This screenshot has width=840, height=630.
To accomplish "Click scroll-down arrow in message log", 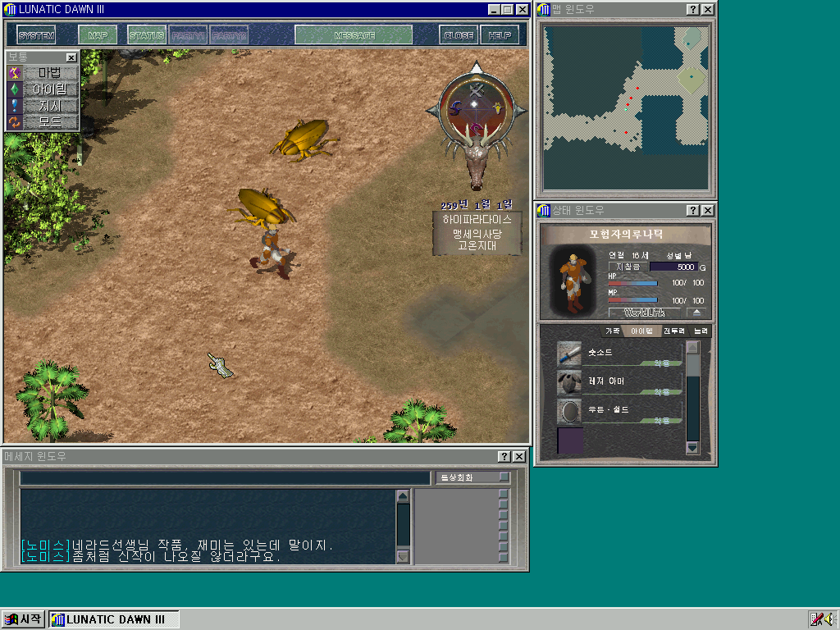I will click(403, 557).
